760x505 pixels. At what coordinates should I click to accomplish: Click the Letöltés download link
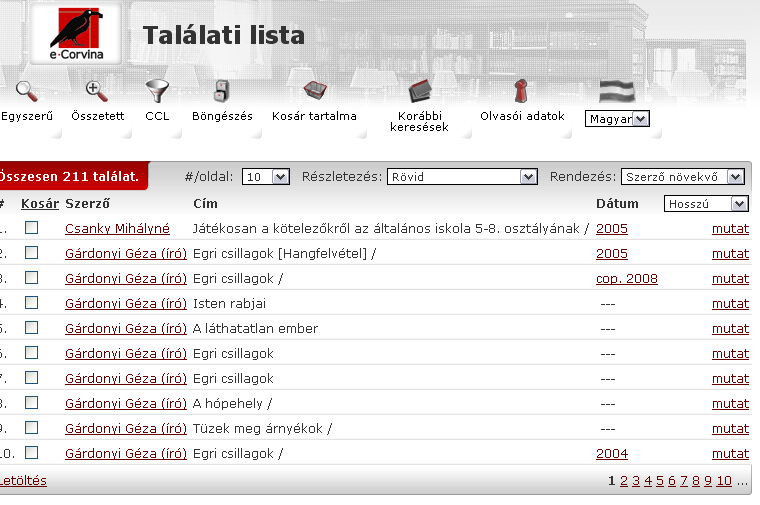click(x=23, y=481)
